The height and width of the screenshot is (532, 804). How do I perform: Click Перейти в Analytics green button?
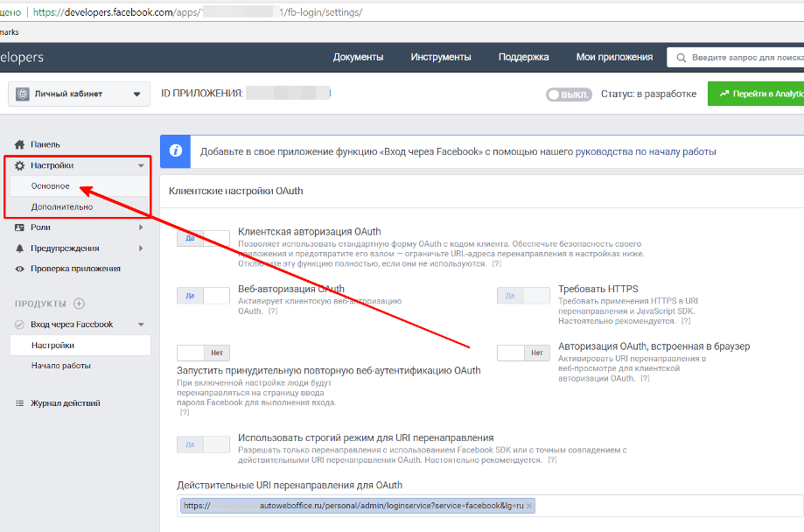tap(756, 94)
